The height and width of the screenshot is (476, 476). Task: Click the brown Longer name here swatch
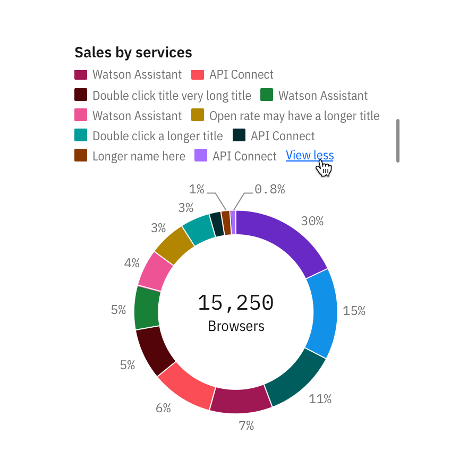pos(81,156)
